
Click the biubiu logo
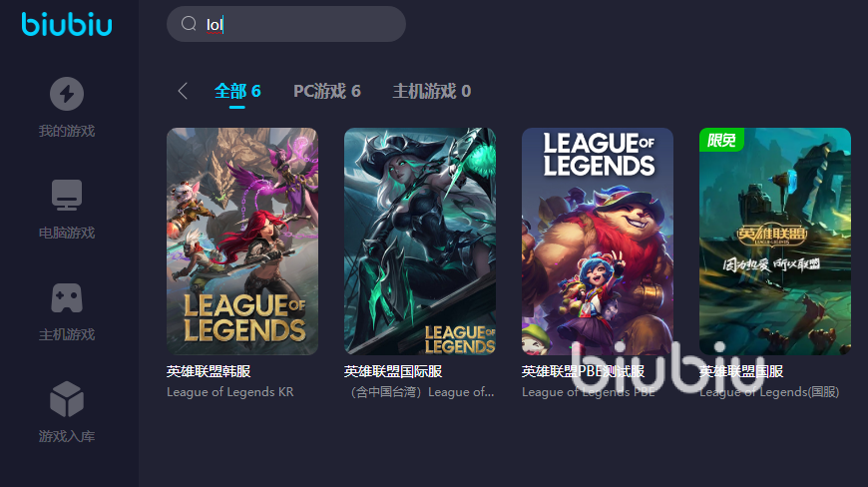coord(67,24)
